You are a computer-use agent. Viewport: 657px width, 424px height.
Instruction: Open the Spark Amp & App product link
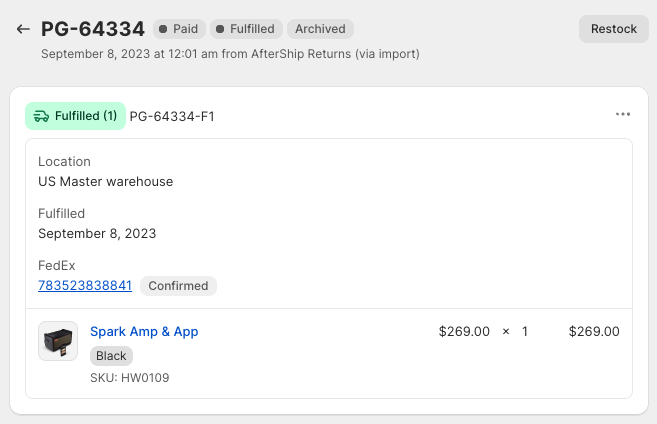click(x=144, y=331)
